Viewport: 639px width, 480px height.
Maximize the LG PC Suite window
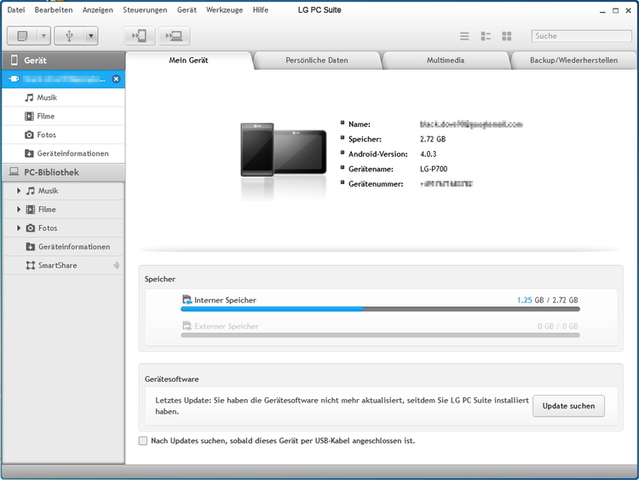615,11
